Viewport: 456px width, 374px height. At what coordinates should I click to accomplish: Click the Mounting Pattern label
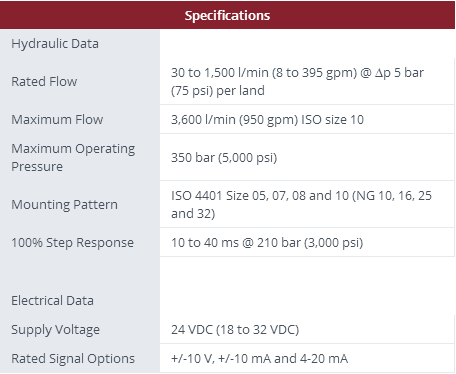click(x=65, y=205)
